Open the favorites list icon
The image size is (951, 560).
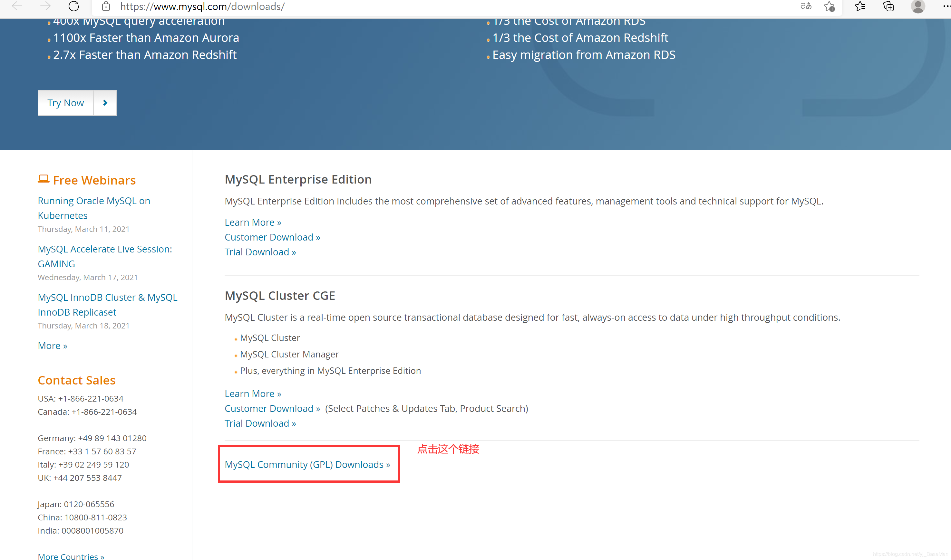pos(860,6)
